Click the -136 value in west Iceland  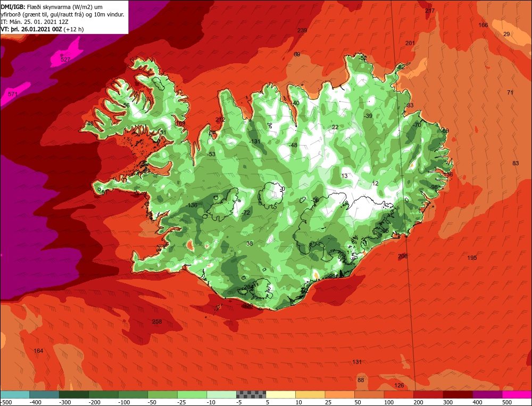[192, 205]
